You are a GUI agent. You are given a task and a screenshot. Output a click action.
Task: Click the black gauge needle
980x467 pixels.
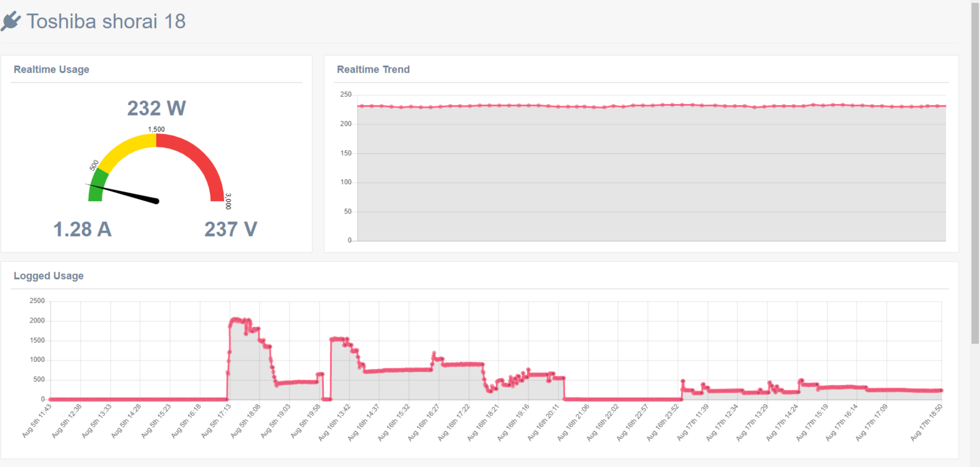(123, 192)
